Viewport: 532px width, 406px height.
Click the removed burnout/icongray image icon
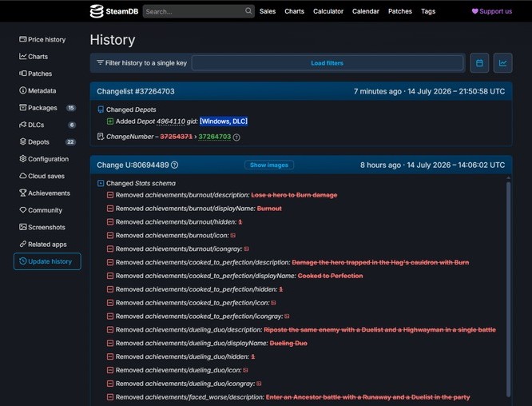pos(246,249)
